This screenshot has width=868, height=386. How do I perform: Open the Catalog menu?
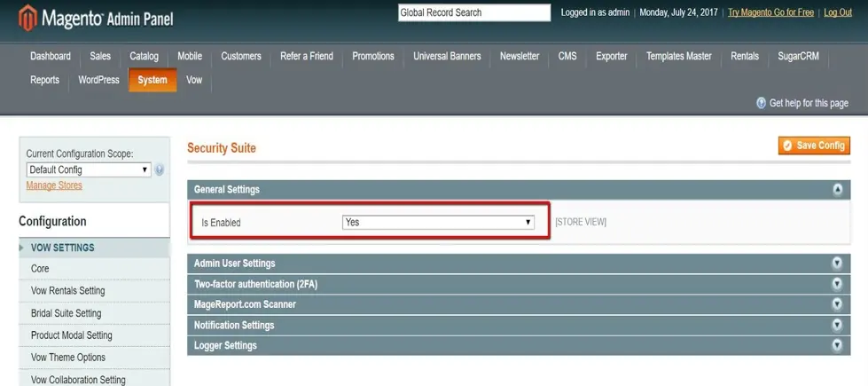pos(144,56)
